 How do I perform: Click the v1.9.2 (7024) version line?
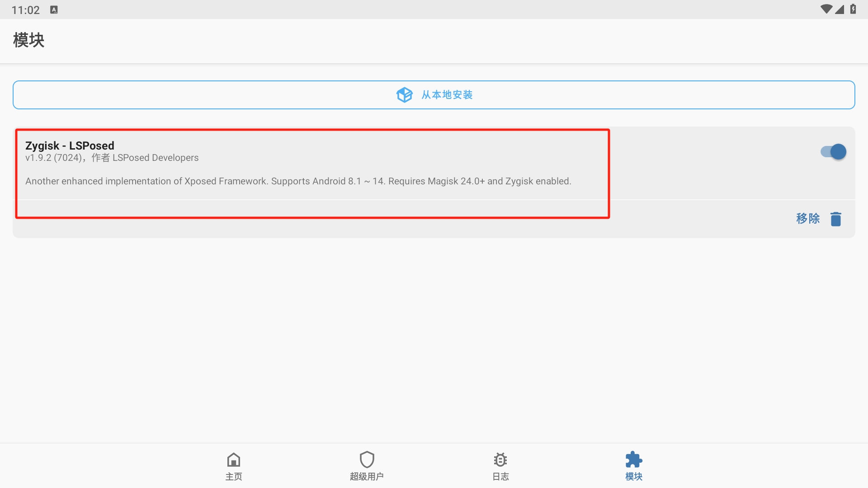pos(112,158)
